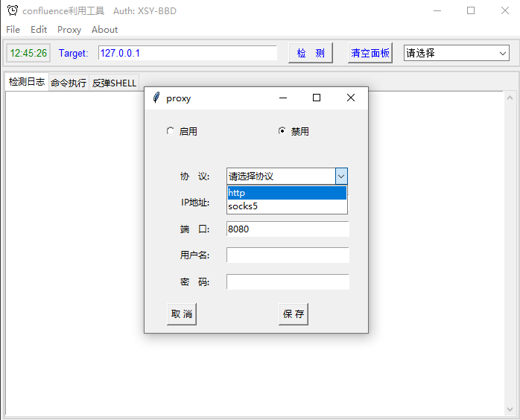Click the Target: label
Viewport: 520px width, 420px height.
click(73, 53)
